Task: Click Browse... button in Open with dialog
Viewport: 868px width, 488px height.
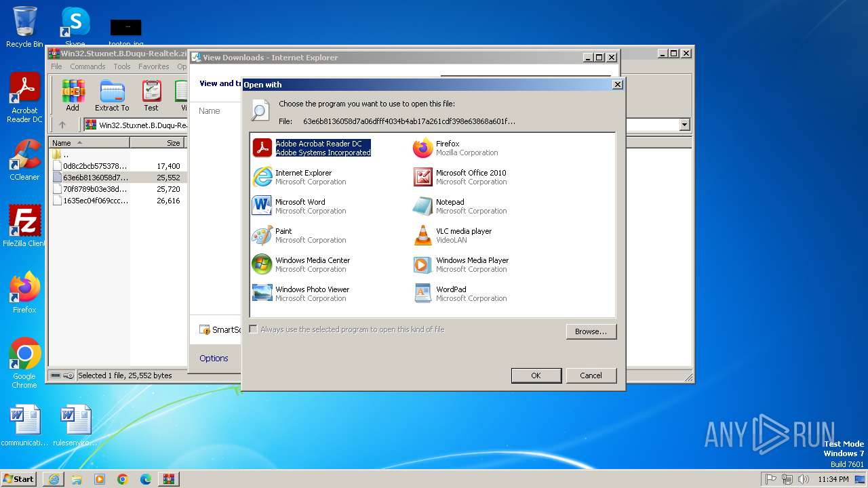Action: point(591,331)
